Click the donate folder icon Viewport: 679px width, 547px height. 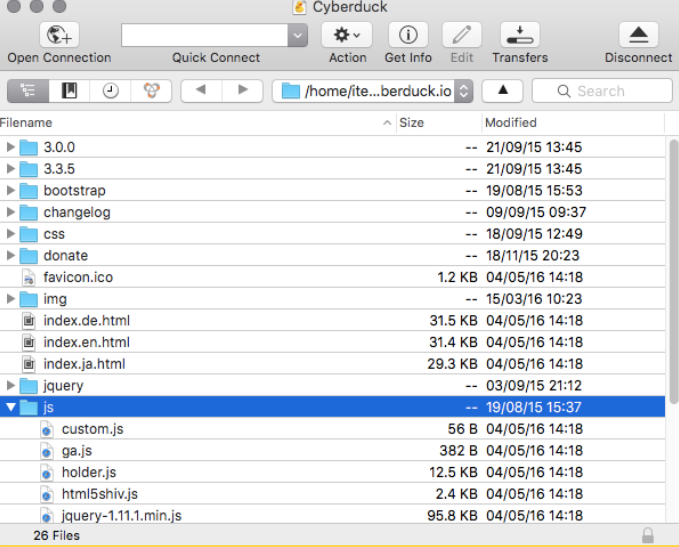coord(29,256)
